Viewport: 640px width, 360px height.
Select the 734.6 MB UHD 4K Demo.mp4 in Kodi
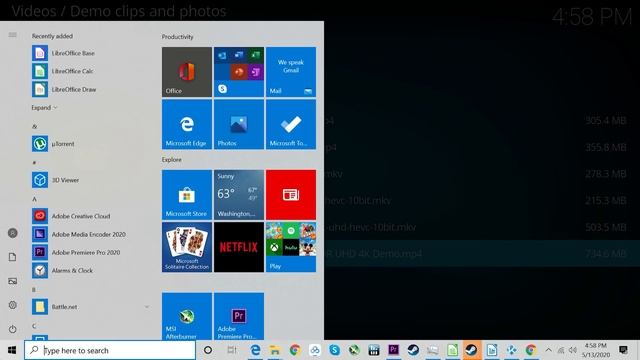click(x=482, y=253)
